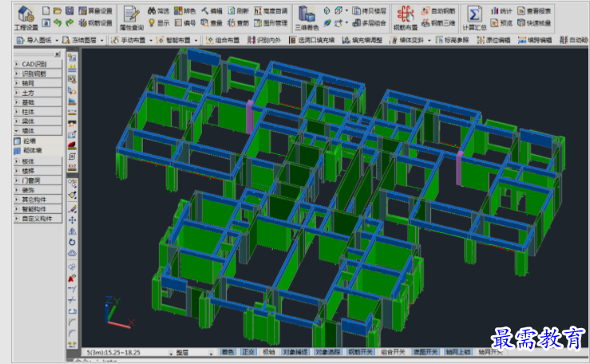Expand the 柱体 category in sidebar

[38, 112]
